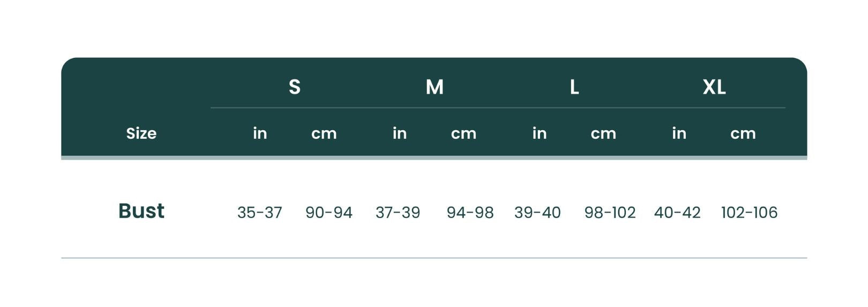Click the "cm" subheader under S
Viewport: 868px width, 307px height.
click(x=324, y=133)
